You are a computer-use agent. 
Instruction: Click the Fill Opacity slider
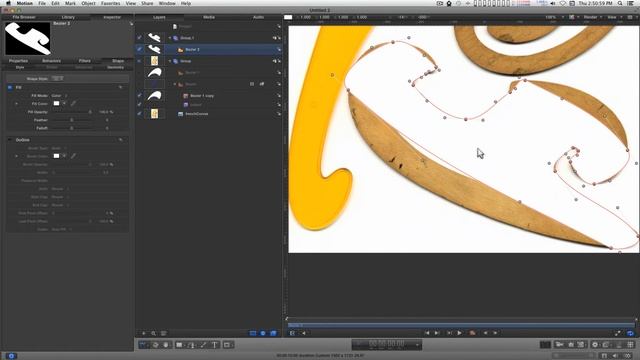click(71, 112)
